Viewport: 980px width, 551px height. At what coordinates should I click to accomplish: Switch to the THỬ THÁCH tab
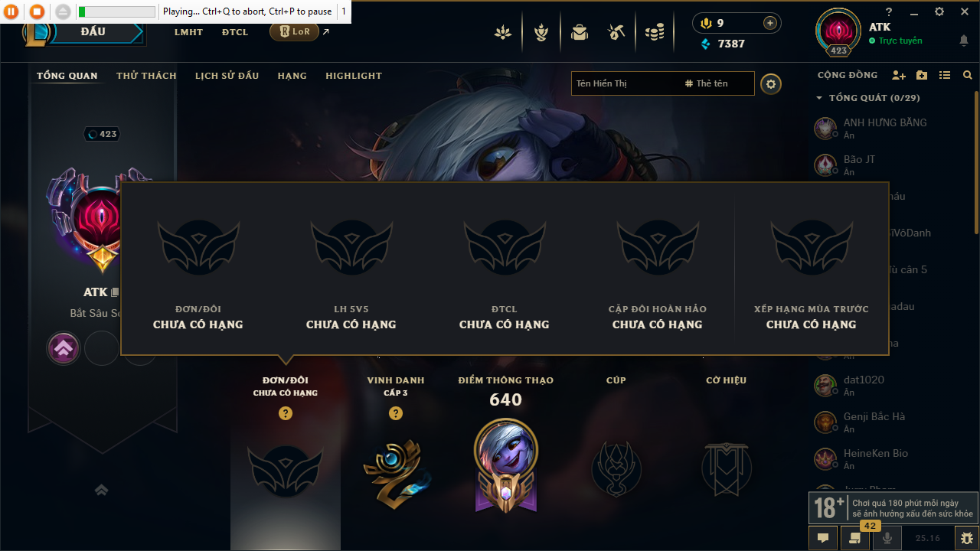[x=146, y=76]
